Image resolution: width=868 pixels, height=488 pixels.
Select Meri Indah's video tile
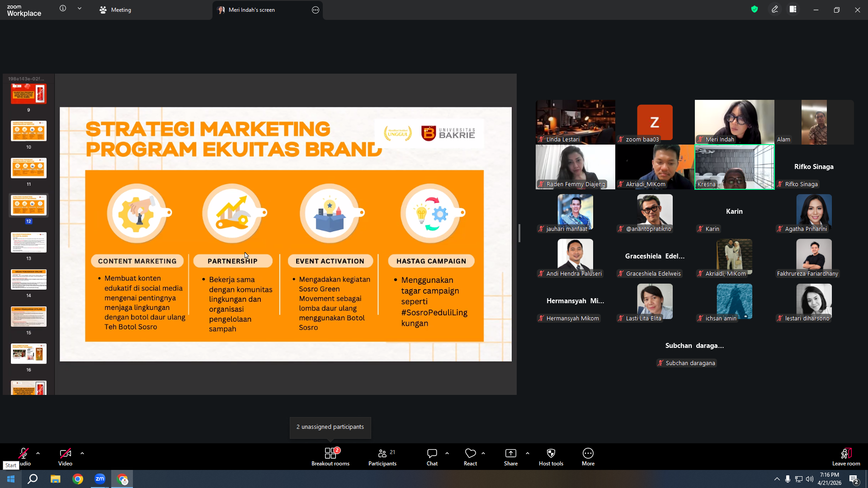tap(734, 122)
